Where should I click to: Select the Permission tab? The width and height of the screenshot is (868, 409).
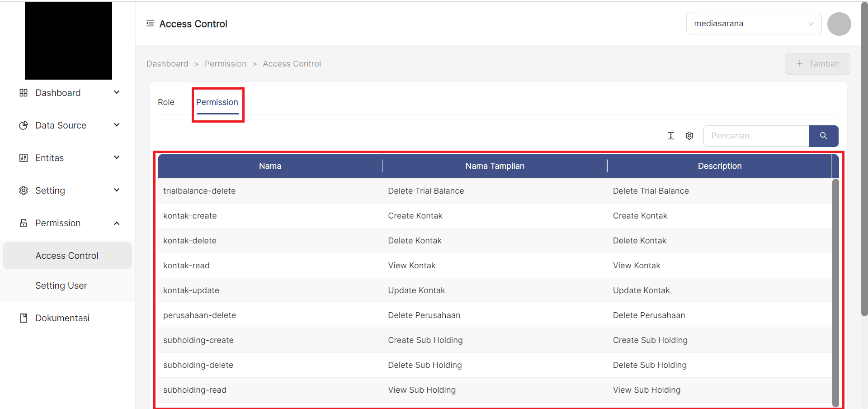click(x=217, y=102)
